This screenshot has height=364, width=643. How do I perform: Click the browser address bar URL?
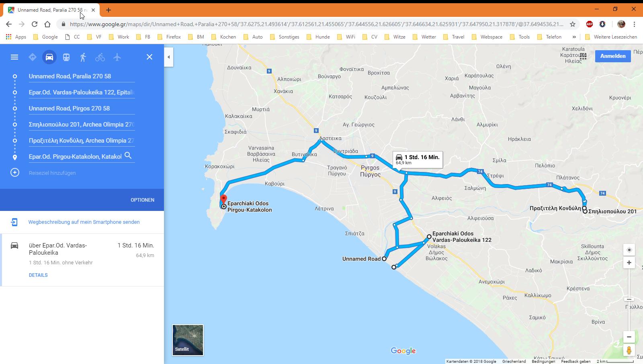(317, 24)
